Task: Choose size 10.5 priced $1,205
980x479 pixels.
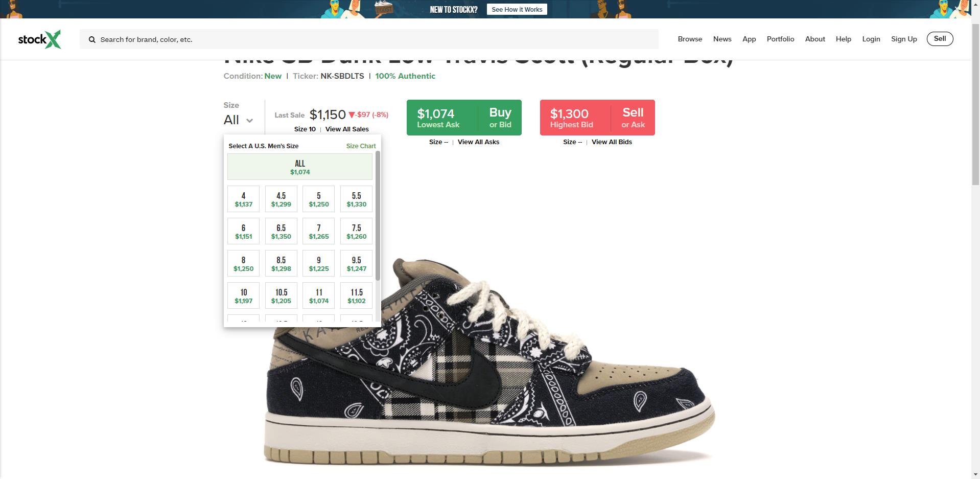Action: tap(281, 295)
